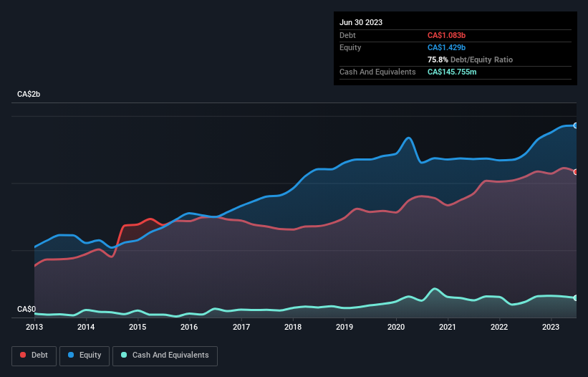588x377 pixels.
Task: Select the 2016 x-axis label
Action: click(x=189, y=327)
